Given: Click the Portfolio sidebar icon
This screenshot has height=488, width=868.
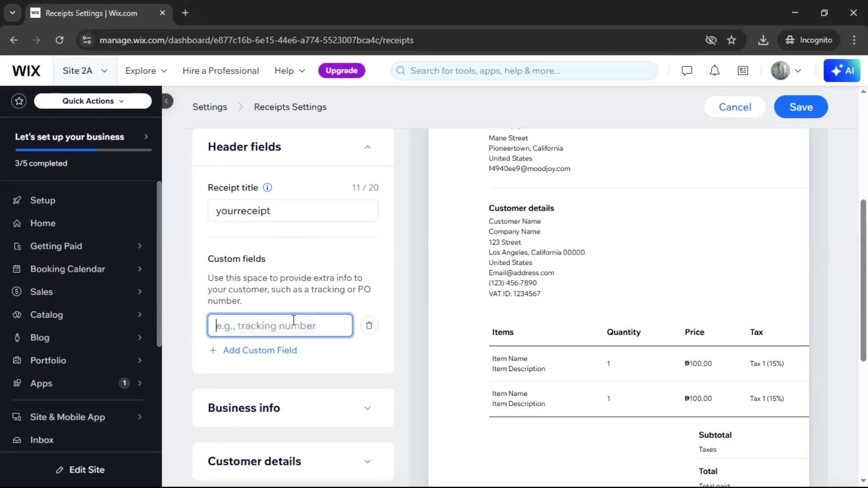Looking at the screenshot, I should (x=17, y=361).
